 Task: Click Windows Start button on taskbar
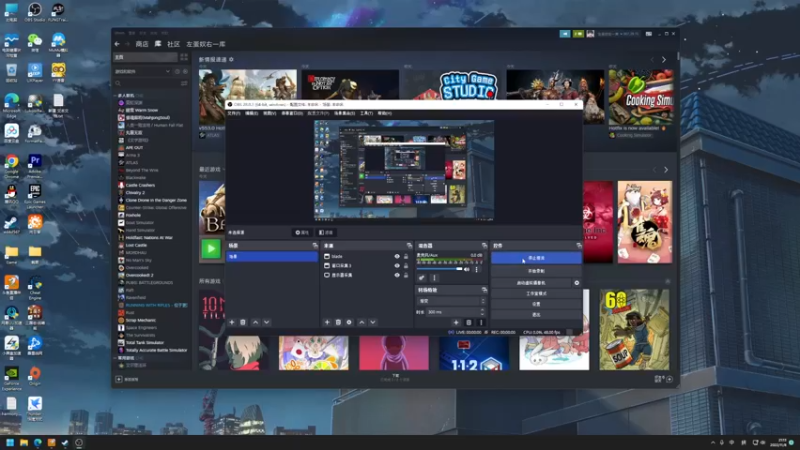click(x=10, y=442)
